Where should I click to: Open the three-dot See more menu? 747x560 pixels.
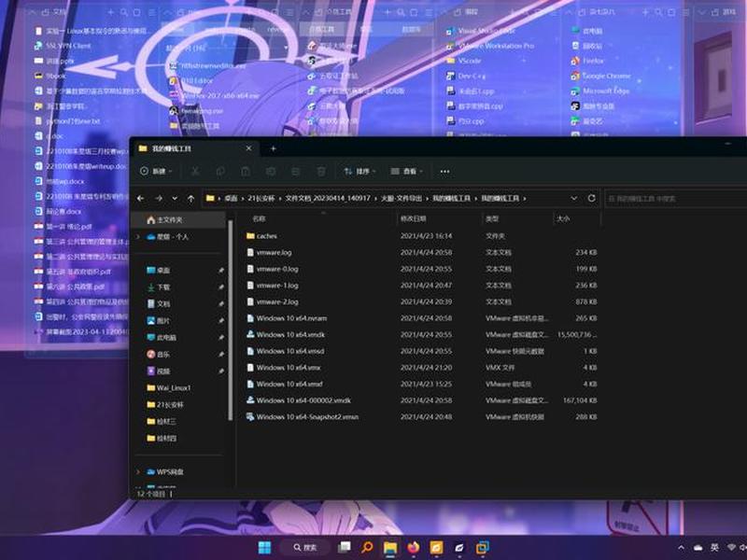click(444, 171)
